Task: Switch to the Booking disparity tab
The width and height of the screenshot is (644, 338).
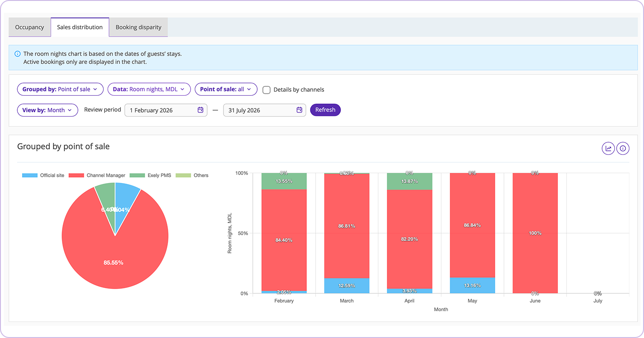Action: click(138, 27)
